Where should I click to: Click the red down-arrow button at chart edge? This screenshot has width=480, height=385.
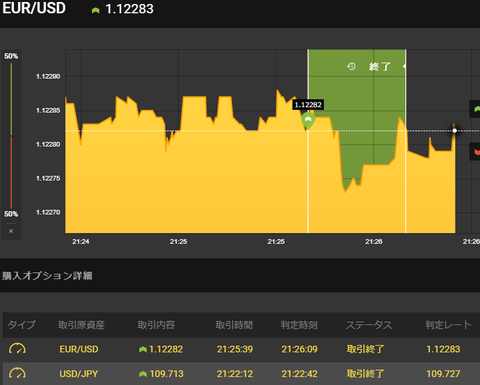475,152
